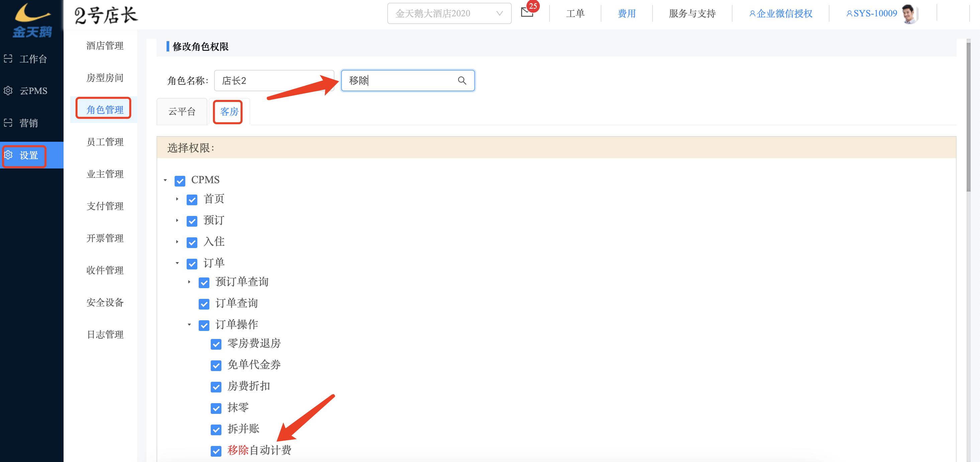Click the 金天鹅 logo
The image size is (980, 462).
click(x=32, y=20)
